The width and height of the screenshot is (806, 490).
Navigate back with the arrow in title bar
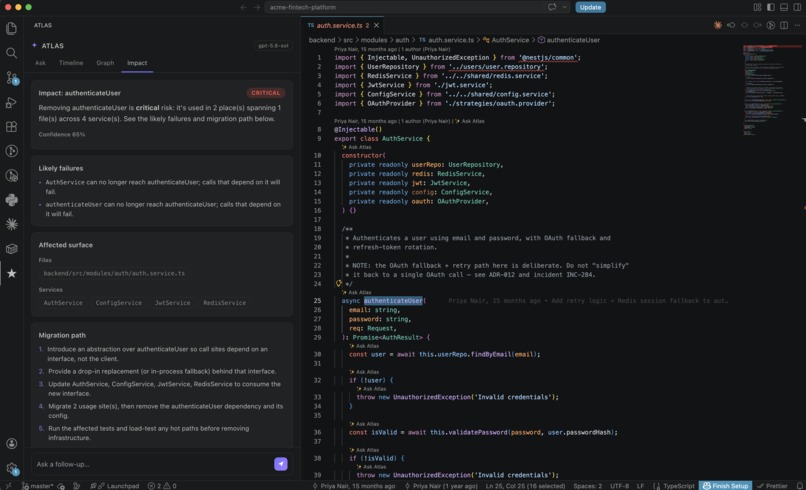pyautogui.click(x=244, y=7)
